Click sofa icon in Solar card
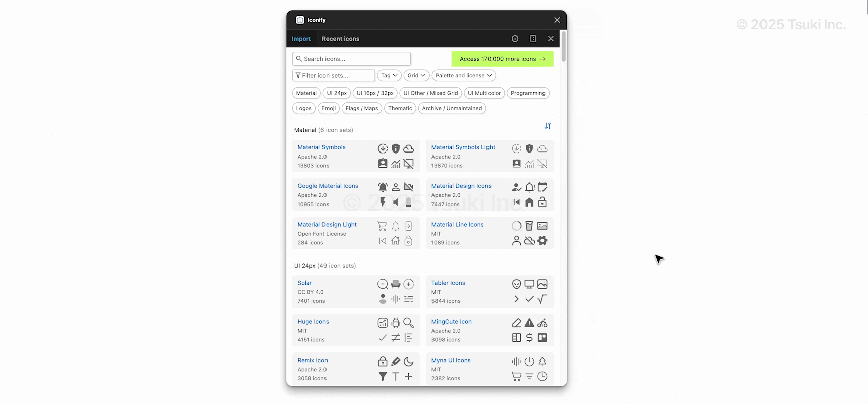868x404 pixels. click(396, 284)
